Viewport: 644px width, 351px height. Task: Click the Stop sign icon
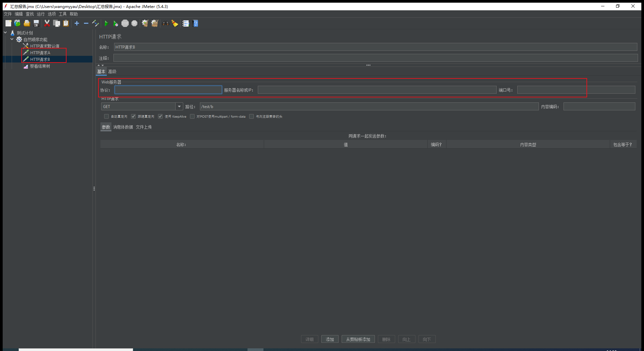(125, 23)
